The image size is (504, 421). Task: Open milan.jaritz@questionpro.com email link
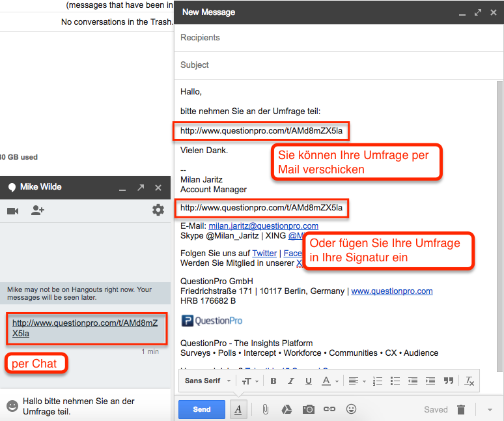(x=263, y=225)
